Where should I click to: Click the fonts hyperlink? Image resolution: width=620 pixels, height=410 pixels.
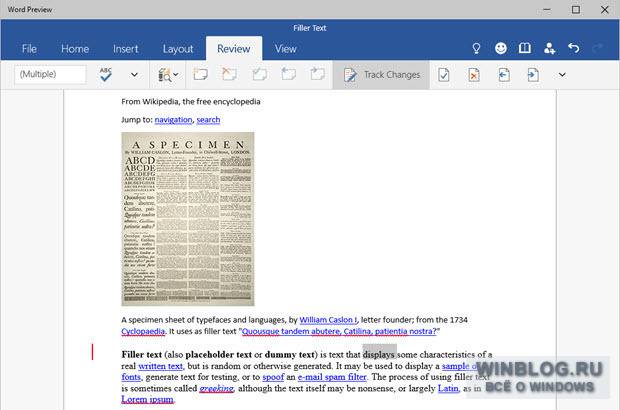coord(131,377)
